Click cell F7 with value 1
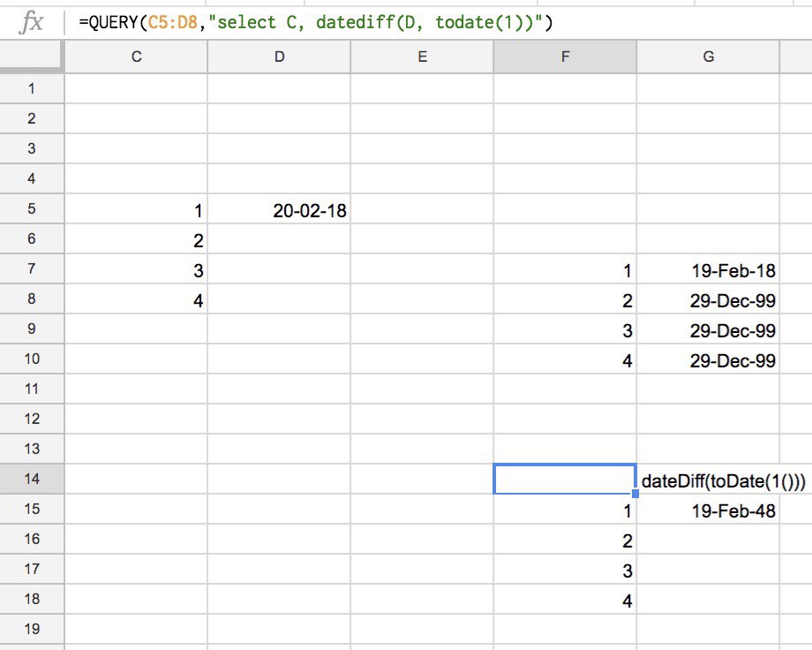Screen dimensions: 812x650 point(565,269)
